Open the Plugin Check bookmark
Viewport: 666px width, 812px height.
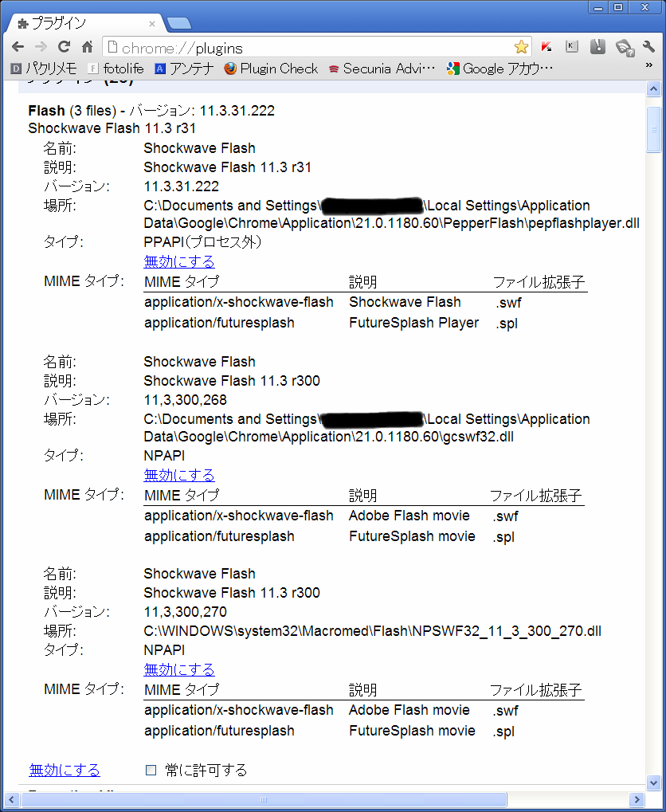271,69
